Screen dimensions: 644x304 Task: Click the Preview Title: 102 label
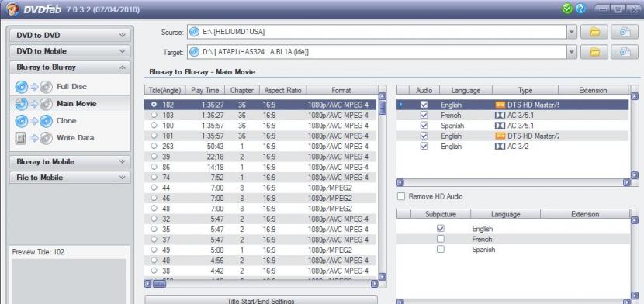point(38,252)
